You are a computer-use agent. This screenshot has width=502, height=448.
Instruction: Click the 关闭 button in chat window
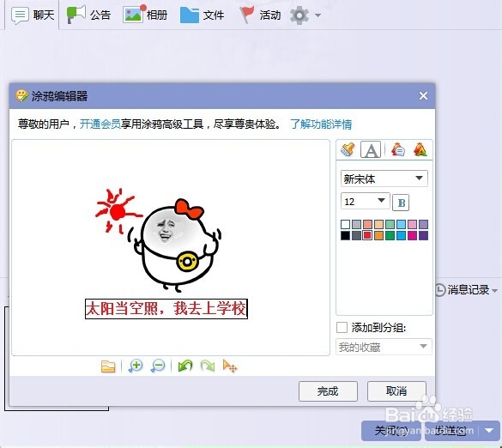[x=391, y=431]
